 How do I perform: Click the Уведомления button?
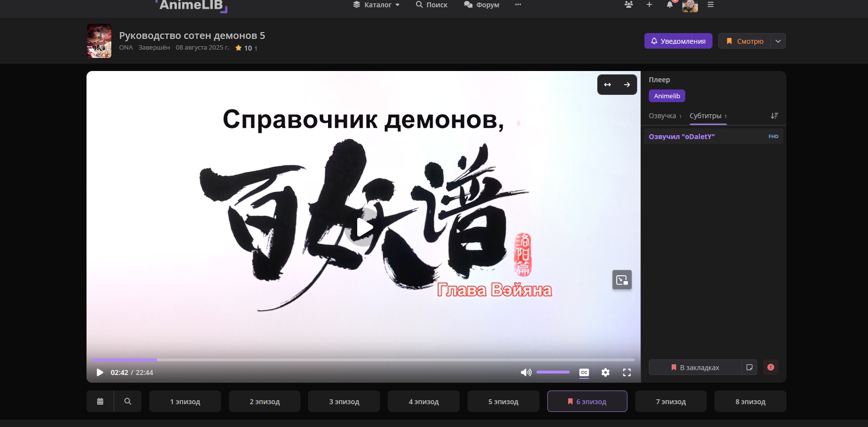[x=678, y=41]
